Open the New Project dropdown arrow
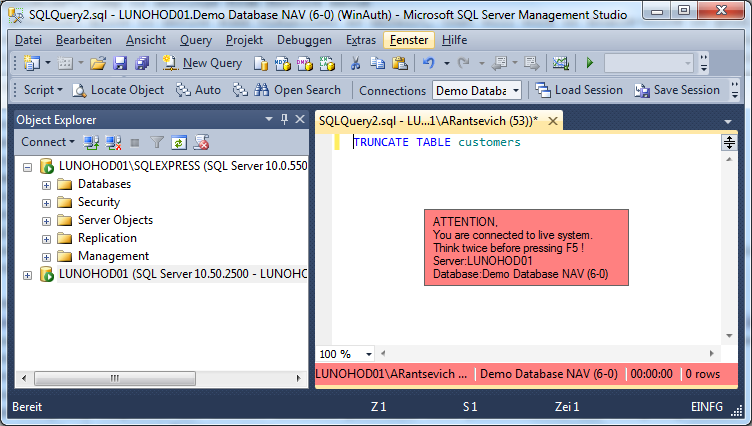This screenshot has height=426, width=752. (x=47, y=63)
